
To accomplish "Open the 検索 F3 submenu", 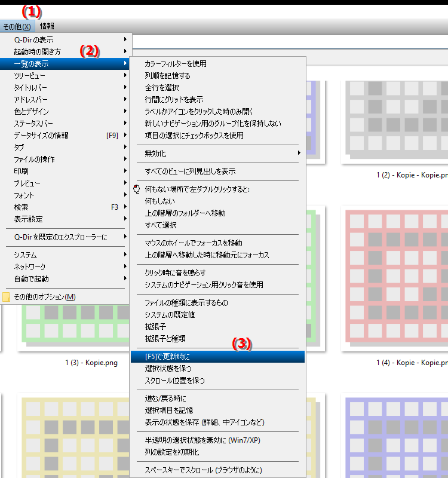I will pos(66,207).
